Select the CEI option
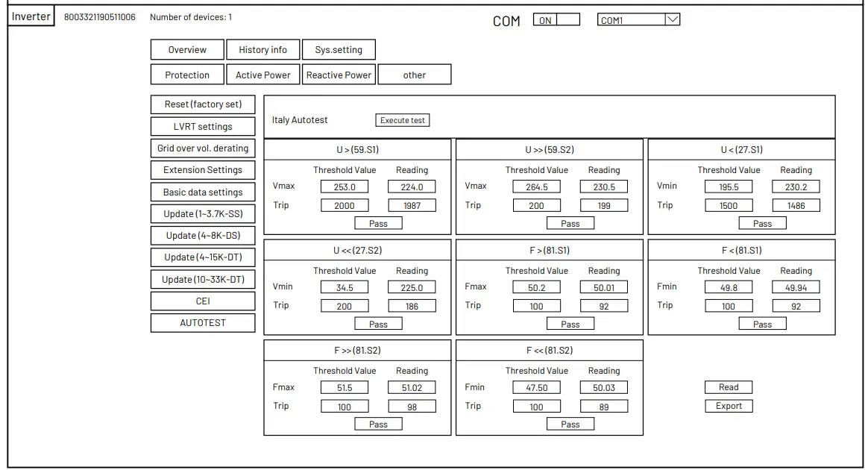 (x=202, y=301)
